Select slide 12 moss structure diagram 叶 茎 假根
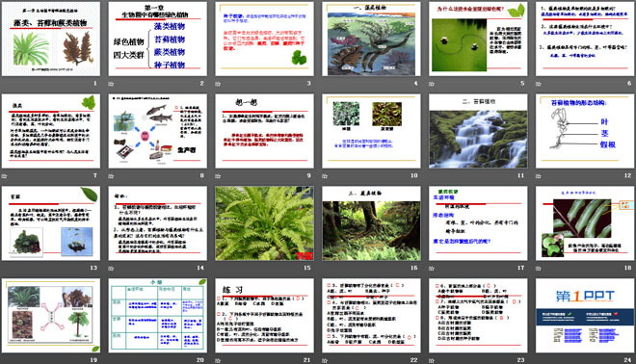This screenshot has height=364, width=636. coord(585,131)
